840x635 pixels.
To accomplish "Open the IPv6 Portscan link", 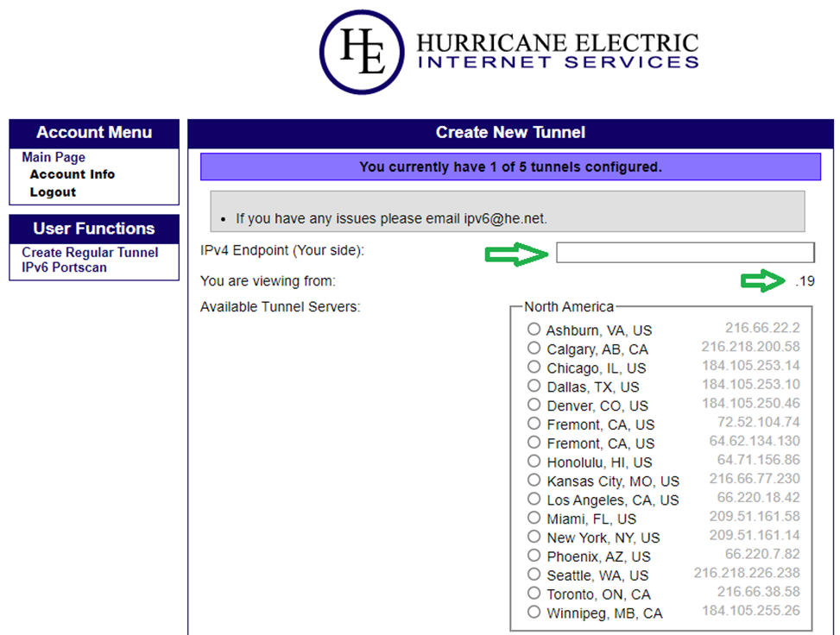I will click(x=64, y=267).
